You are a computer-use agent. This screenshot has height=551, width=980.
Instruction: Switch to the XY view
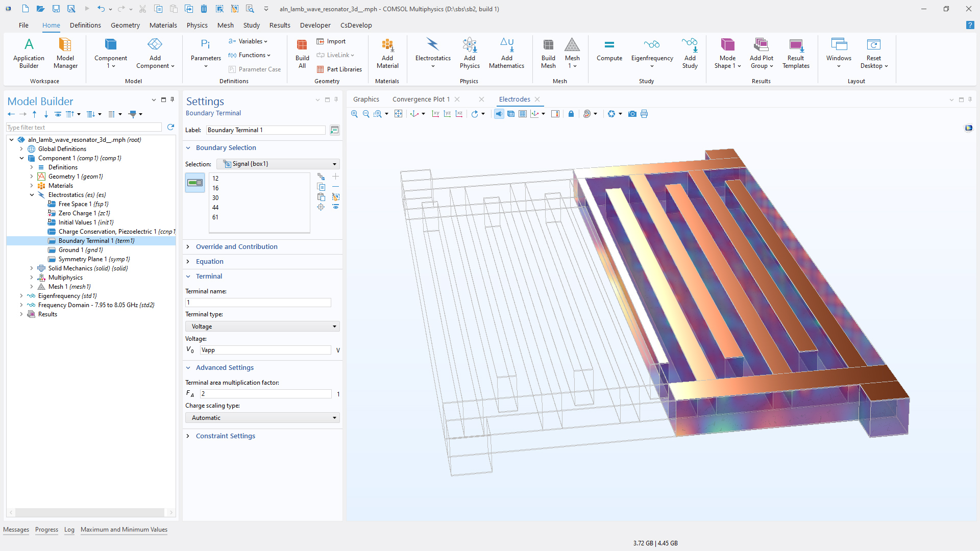tap(435, 114)
